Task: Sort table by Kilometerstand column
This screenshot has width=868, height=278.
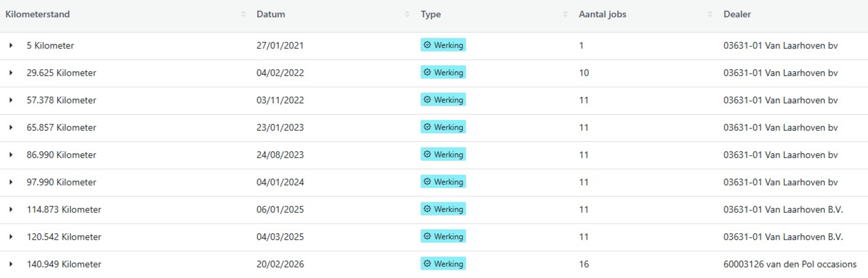Action: click(x=243, y=14)
